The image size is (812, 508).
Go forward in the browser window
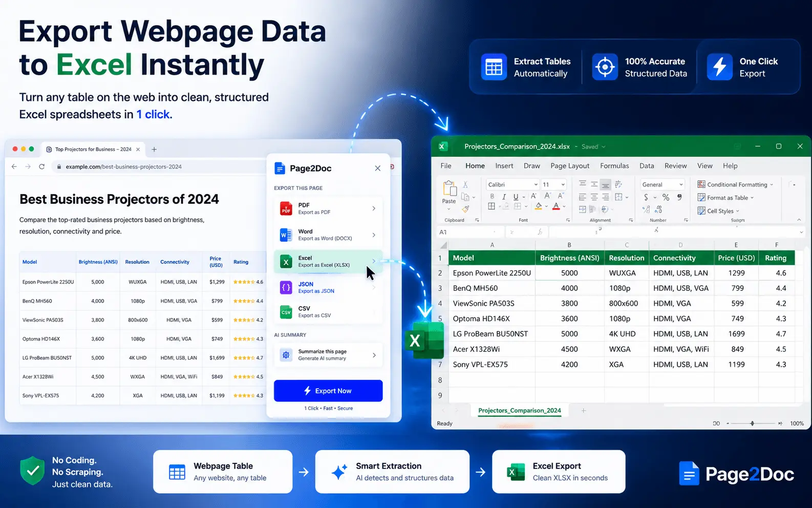pyautogui.click(x=28, y=166)
